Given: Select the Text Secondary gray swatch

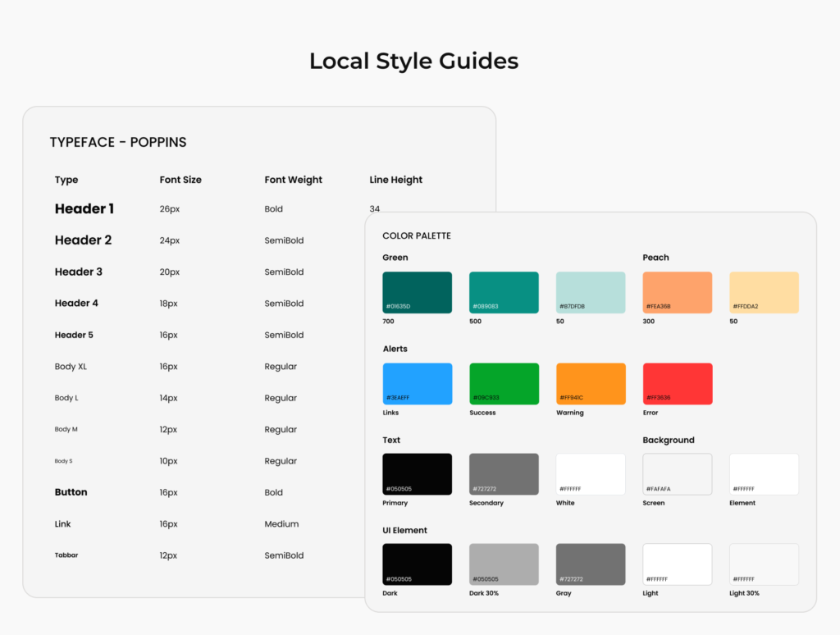Looking at the screenshot, I should (x=504, y=474).
